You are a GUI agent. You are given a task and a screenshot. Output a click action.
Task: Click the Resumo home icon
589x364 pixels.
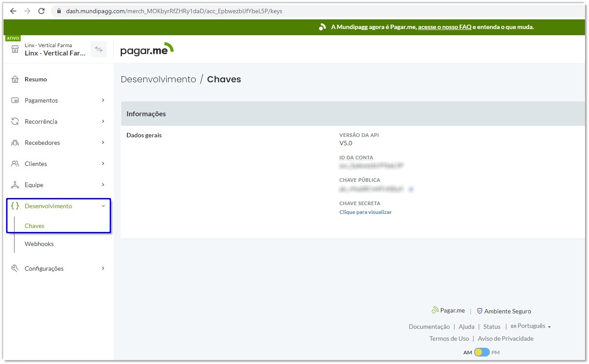click(15, 79)
